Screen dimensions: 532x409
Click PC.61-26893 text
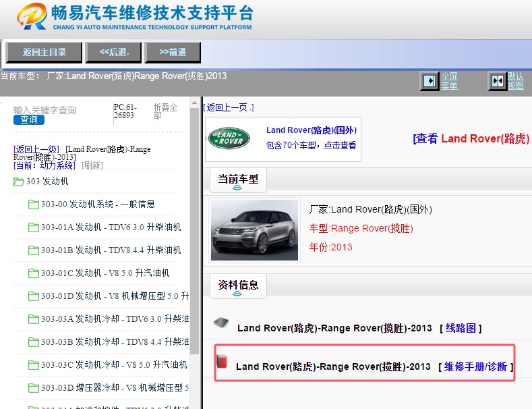click(125, 111)
